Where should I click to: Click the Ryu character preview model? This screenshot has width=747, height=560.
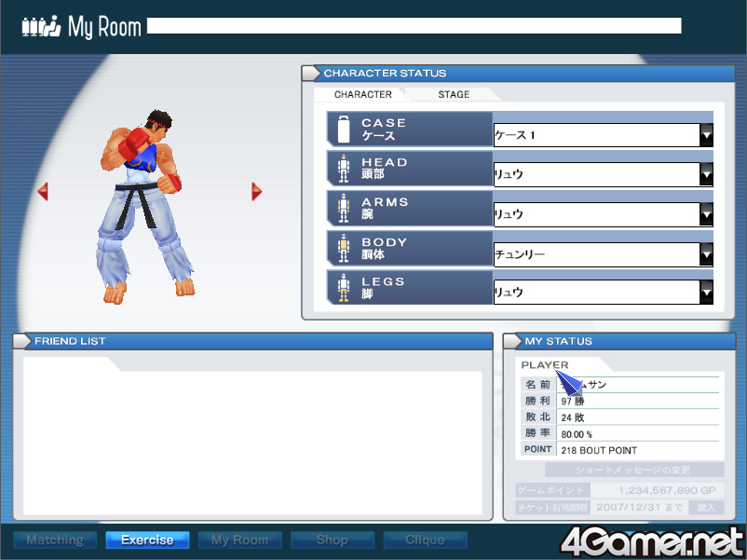147,206
